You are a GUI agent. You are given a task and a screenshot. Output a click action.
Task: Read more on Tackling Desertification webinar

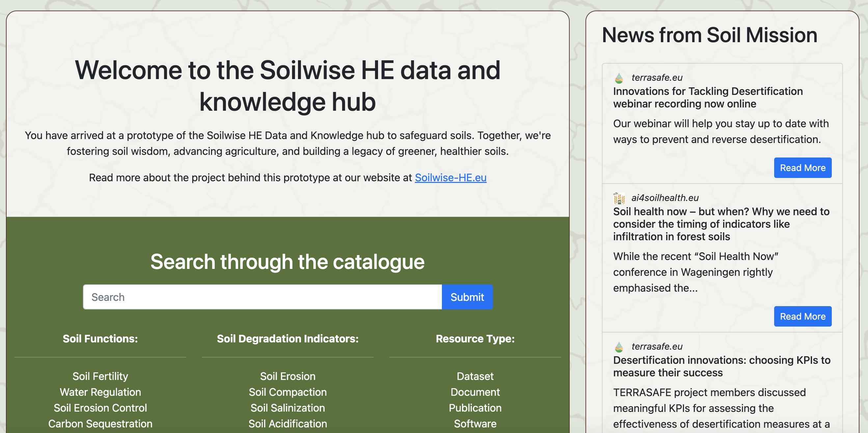click(802, 168)
